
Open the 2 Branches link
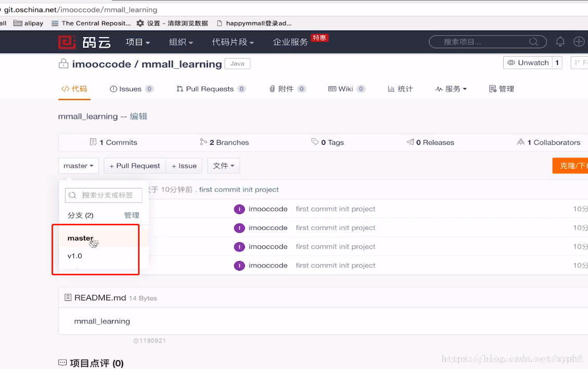pyautogui.click(x=224, y=143)
